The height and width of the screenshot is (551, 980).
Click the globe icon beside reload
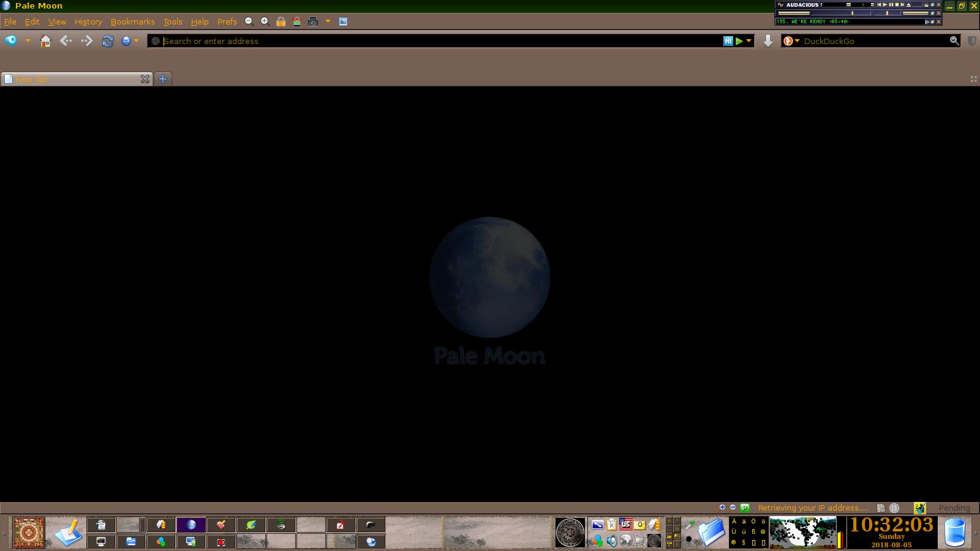pyautogui.click(x=126, y=41)
